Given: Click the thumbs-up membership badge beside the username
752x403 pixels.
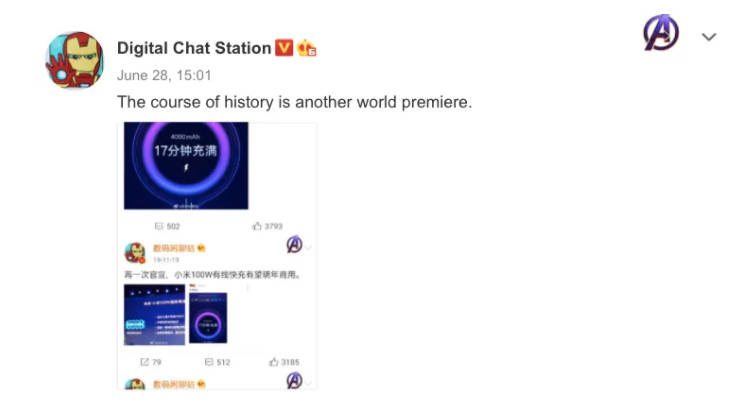Looking at the screenshot, I should [x=306, y=47].
